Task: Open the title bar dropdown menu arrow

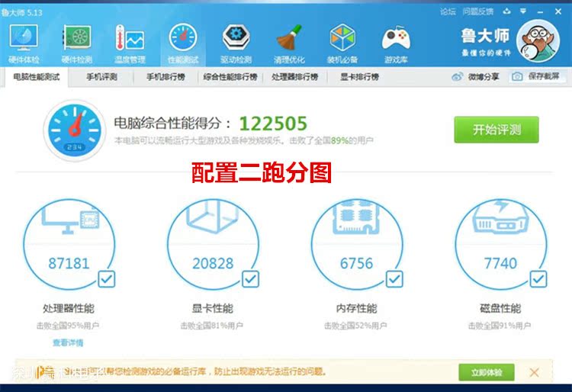Action: (523, 11)
